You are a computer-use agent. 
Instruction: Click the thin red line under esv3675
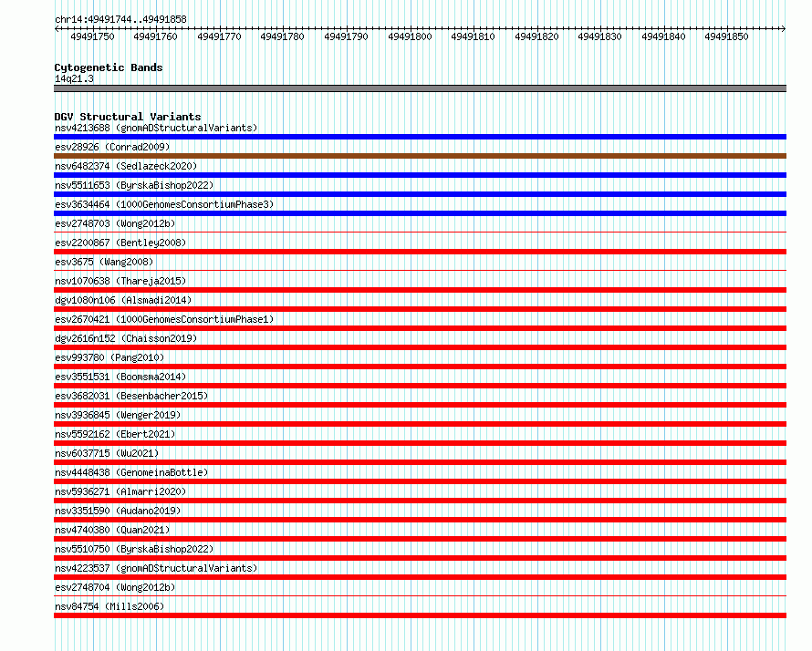pyautogui.click(x=420, y=271)
